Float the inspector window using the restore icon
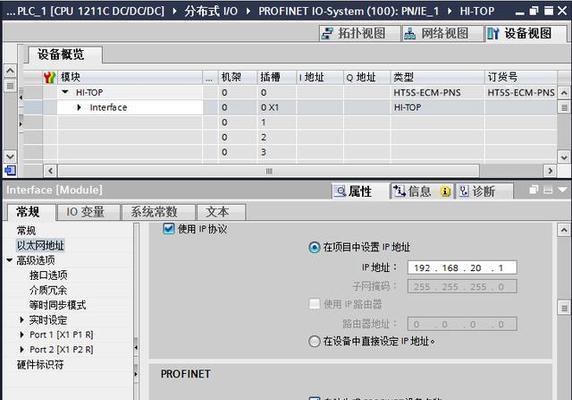Image resolution: width=572 pixels, height=400 pixels. tap(534, 190)
